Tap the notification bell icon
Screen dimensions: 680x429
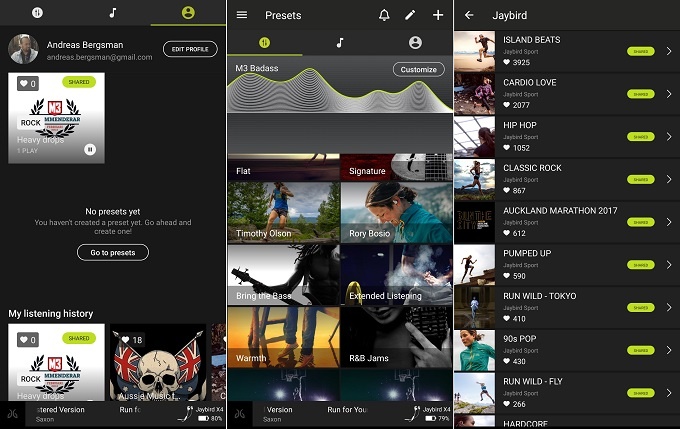(385, 15)
